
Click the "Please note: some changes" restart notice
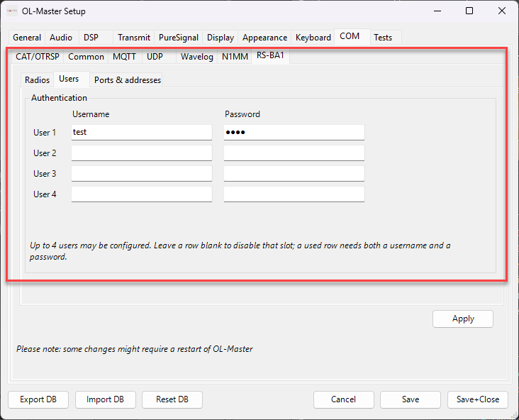click(135, 349)
